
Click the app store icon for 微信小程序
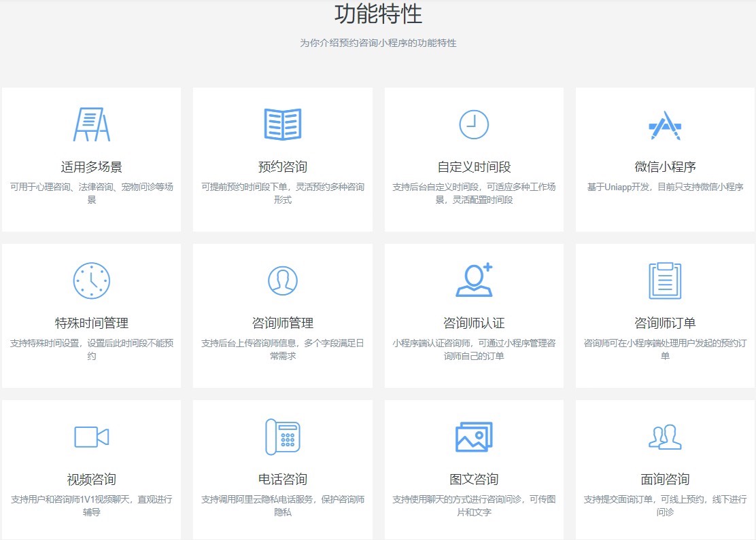[x=665, y=125]
